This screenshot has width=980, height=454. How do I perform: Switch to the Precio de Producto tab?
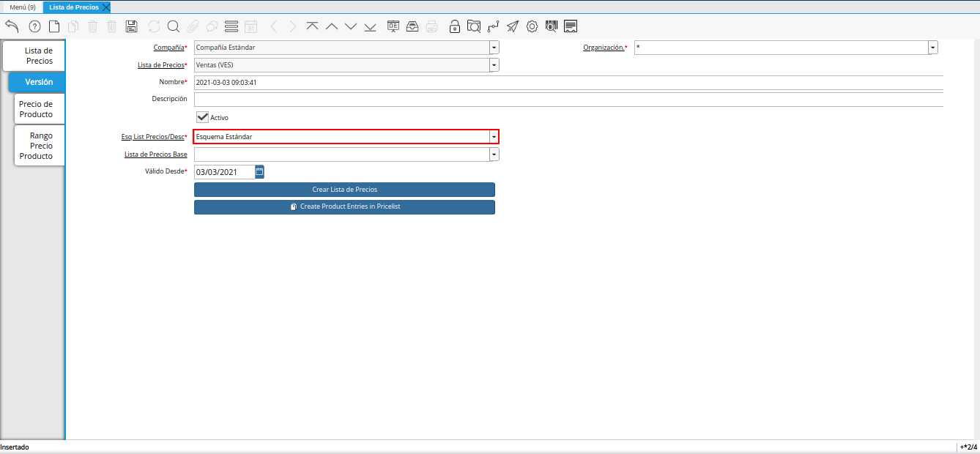[x=37, y=109]
